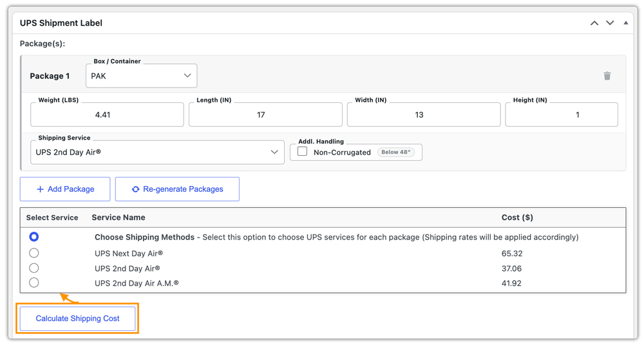The height and width of the screenshot is (345, 644).
Task: Click the Cost ($) column header
Action: click(517, 218)
